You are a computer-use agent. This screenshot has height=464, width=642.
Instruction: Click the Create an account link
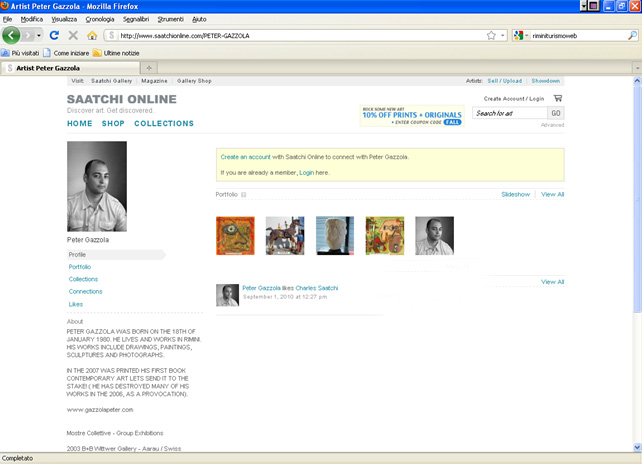(x=245, y=157)
